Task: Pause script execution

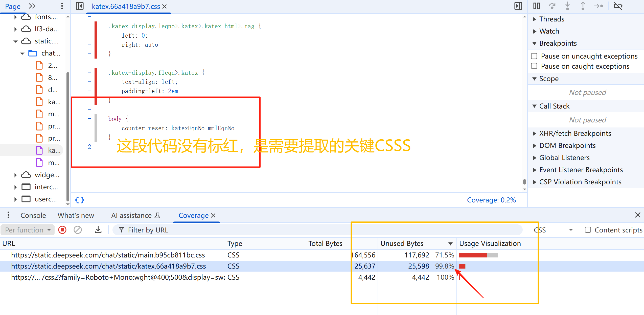Action: tap(537, 6)
